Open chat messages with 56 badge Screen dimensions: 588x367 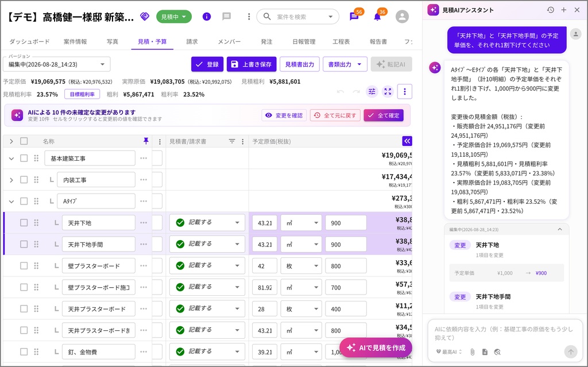pos(354,17)
